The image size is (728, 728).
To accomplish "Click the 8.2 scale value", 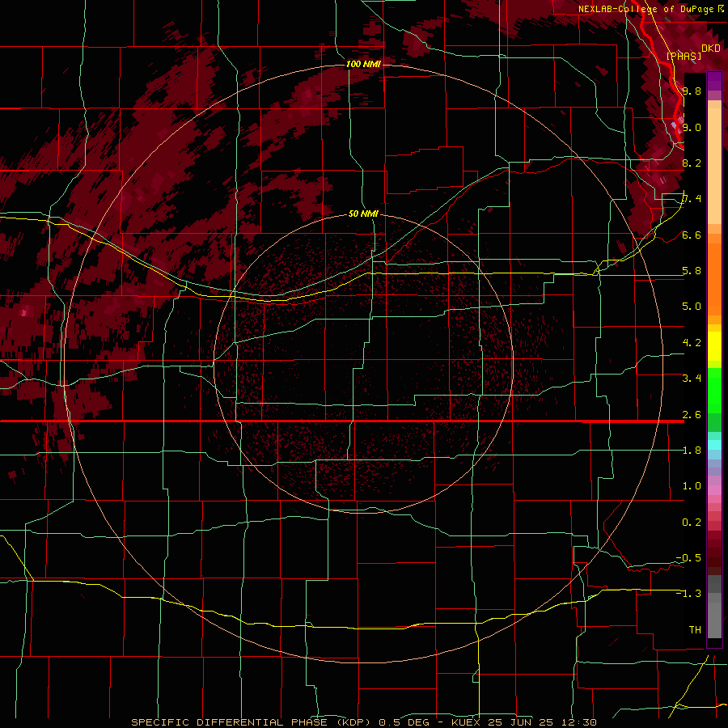I will [x=692, y=163].
